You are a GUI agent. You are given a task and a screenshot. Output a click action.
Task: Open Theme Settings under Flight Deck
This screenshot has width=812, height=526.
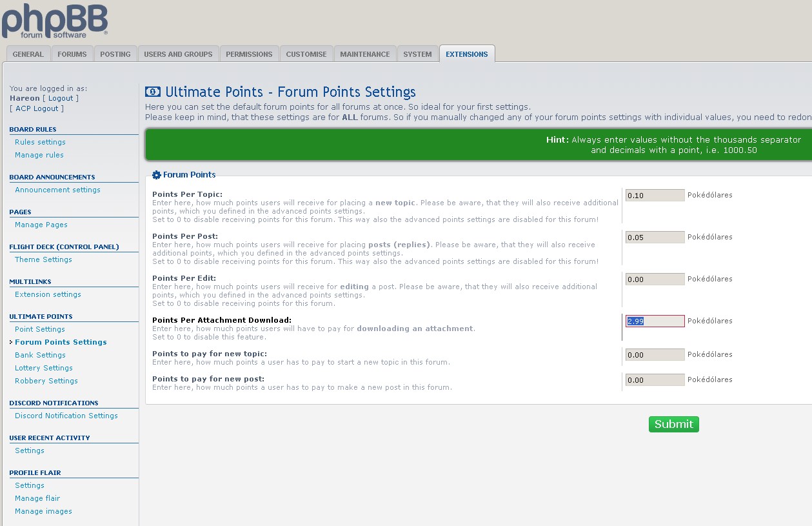[x=43, y=259]
